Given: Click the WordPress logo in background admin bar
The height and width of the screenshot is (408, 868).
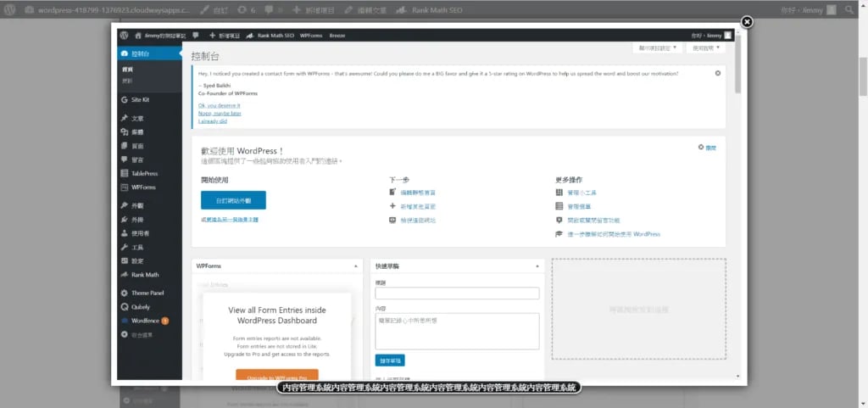Looking at the screenshot, I should [10, 10].
